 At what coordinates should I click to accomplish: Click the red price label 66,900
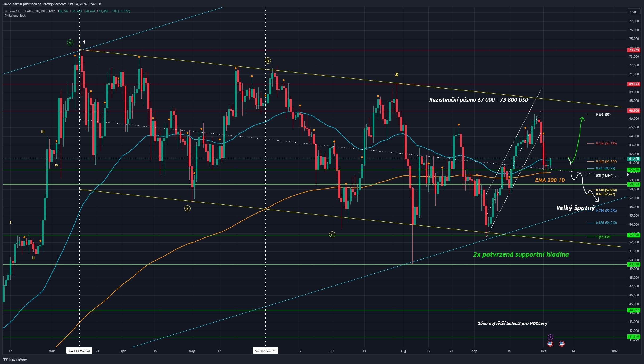tap(634, 111)
